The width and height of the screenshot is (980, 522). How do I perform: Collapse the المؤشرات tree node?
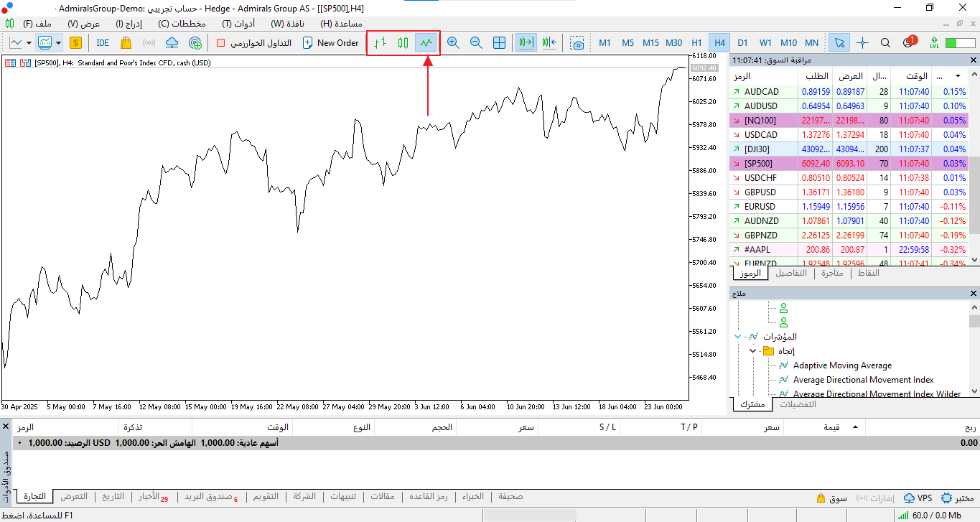(x=738, y=336)
